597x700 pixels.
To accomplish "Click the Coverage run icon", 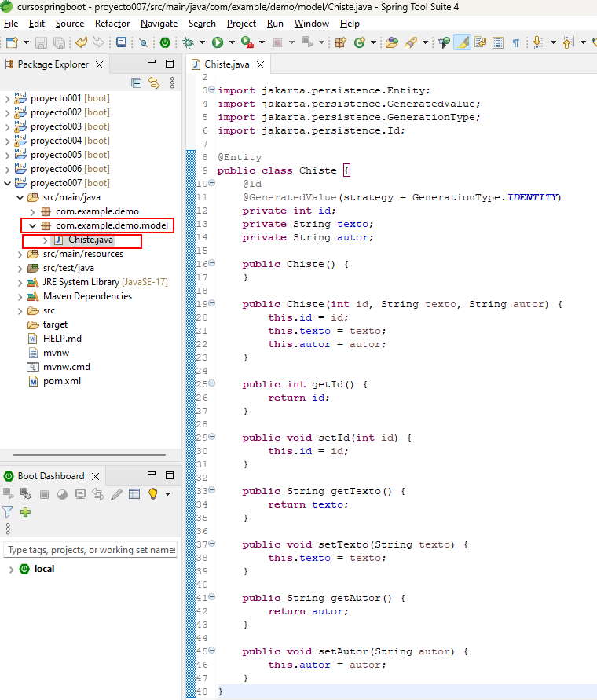I will point(247,42).
